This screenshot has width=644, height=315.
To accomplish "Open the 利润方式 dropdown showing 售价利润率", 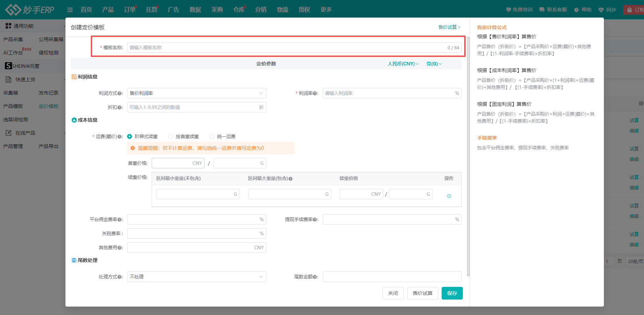I will (x=196, y=93).
